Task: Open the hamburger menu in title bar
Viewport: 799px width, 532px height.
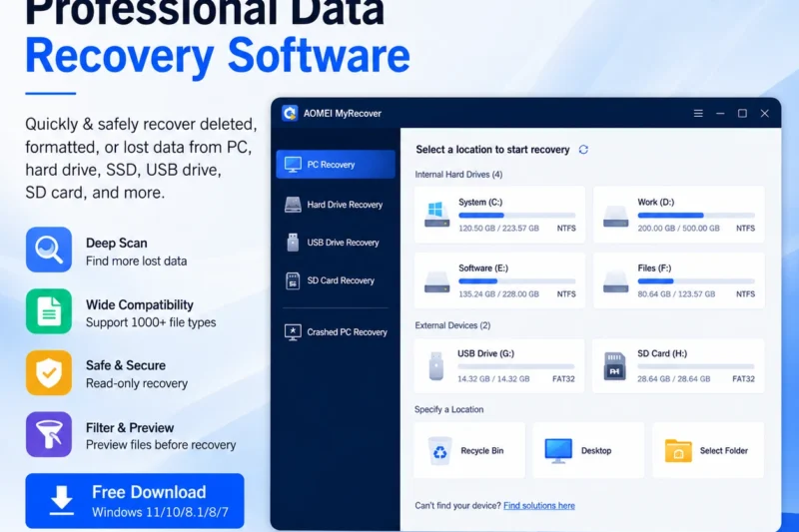Action: click(x=698, y=113)
